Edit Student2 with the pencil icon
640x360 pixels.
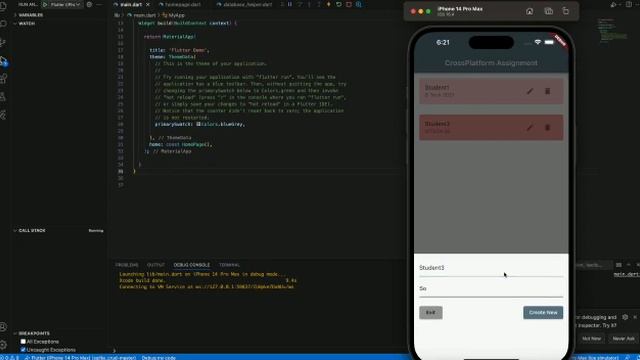(530, 128)
